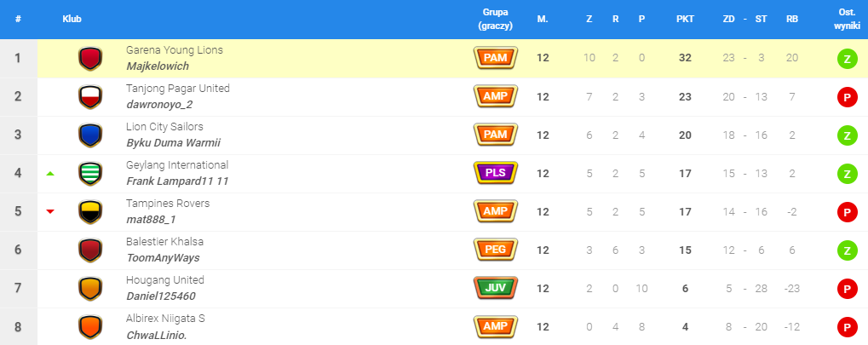Click the Tampines Rovers yellow-black crest
The width and height of the screenshot is (868, 345).
click(90, 212)
